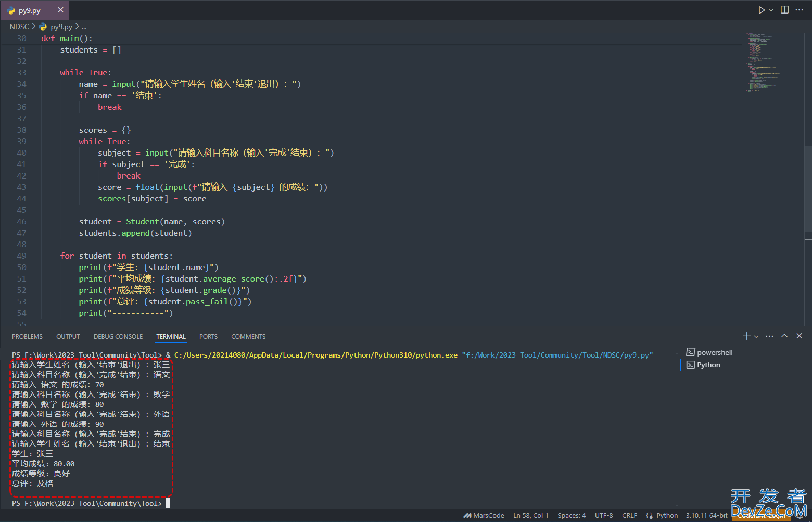
Task: Open editor More Actions ellipsis menu
Action: (x=800, y=10)
